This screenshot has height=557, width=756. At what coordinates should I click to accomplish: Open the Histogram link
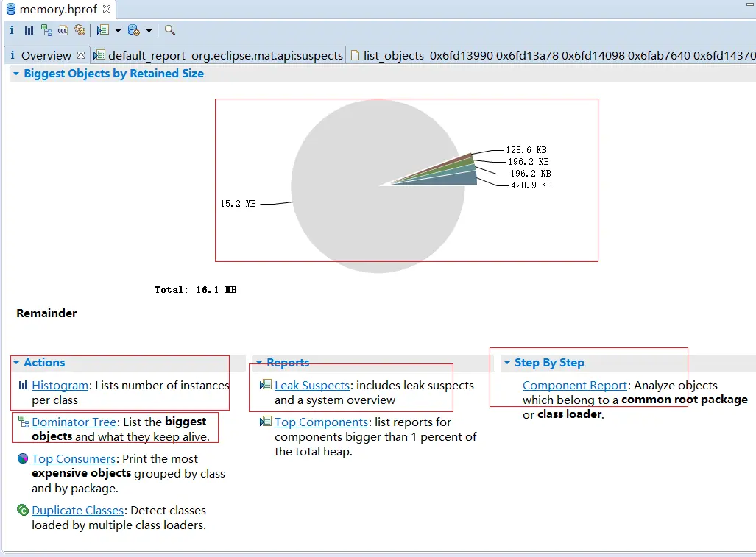pyautogui.click(x=60, y=386)
